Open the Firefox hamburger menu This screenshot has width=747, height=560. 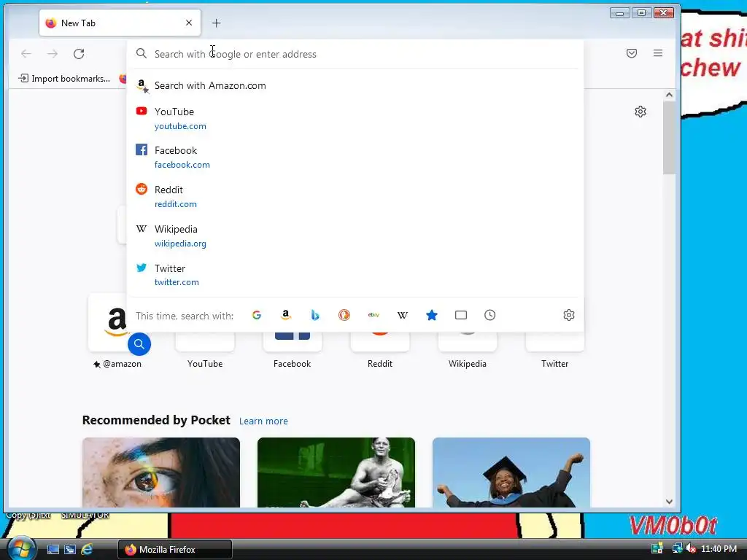pyautogui.click(x=658, y=53)
